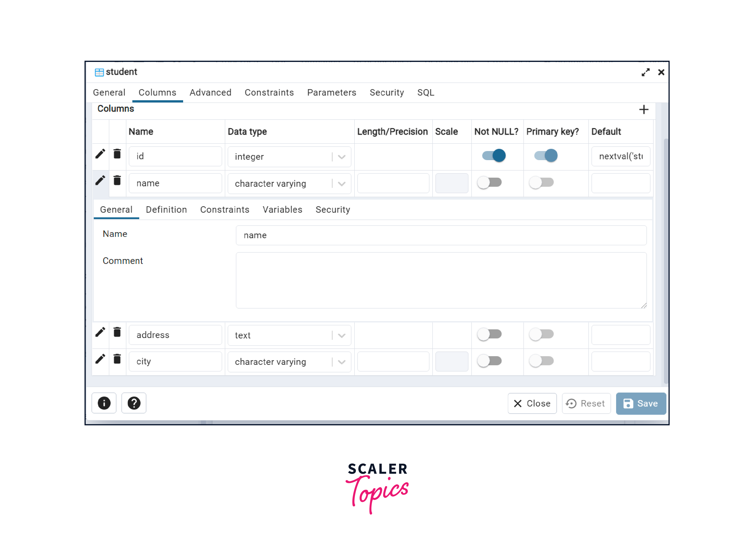The image size is (754, 560).
Task: Open the help question mark button
Action: (134, 403)
